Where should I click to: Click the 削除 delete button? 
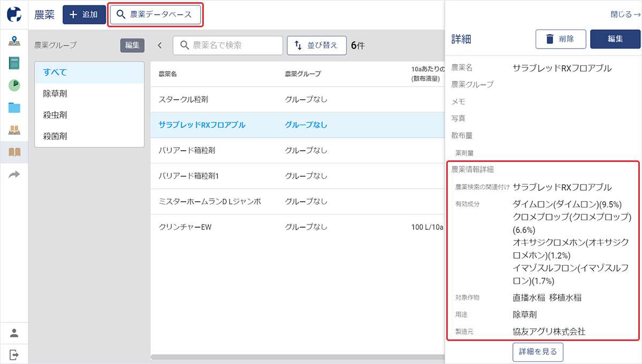[561, 39]
